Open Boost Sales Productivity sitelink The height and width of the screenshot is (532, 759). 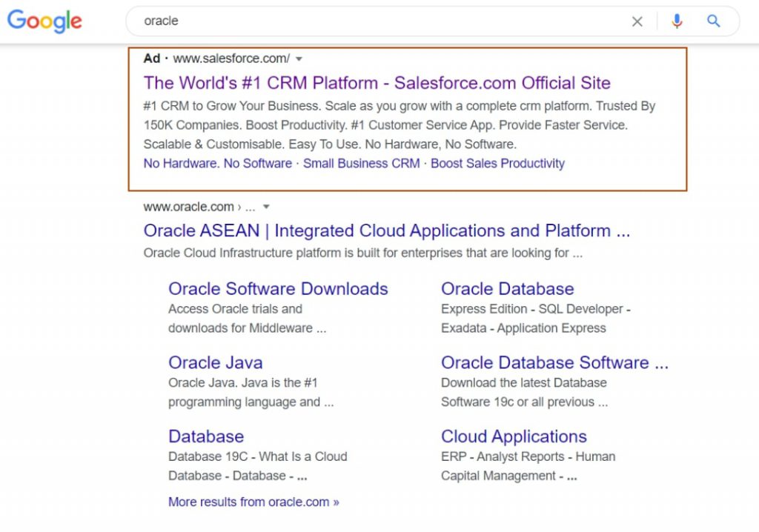click(497, 164)
